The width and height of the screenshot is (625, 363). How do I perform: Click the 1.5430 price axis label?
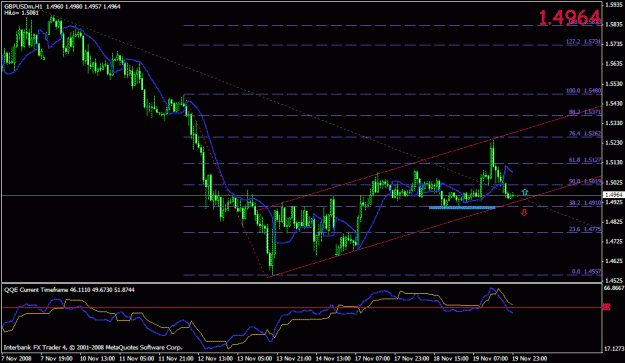click(x=614, y=103)
